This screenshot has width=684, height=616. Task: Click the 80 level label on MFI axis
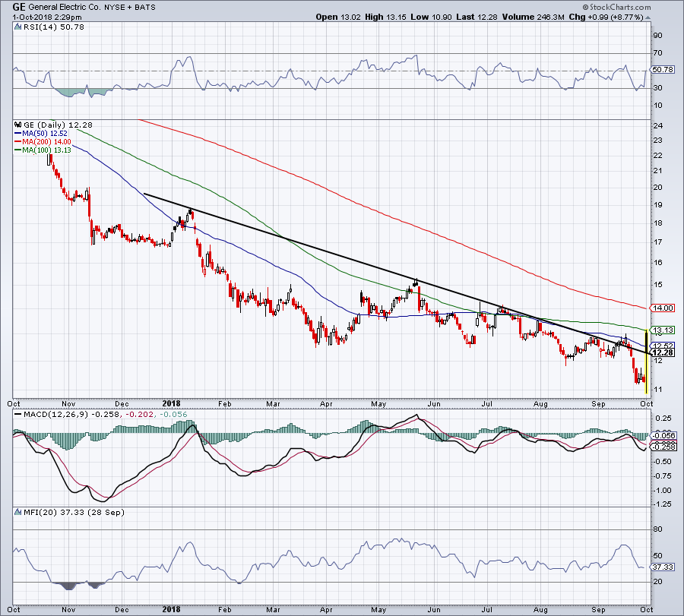point(658,529)
